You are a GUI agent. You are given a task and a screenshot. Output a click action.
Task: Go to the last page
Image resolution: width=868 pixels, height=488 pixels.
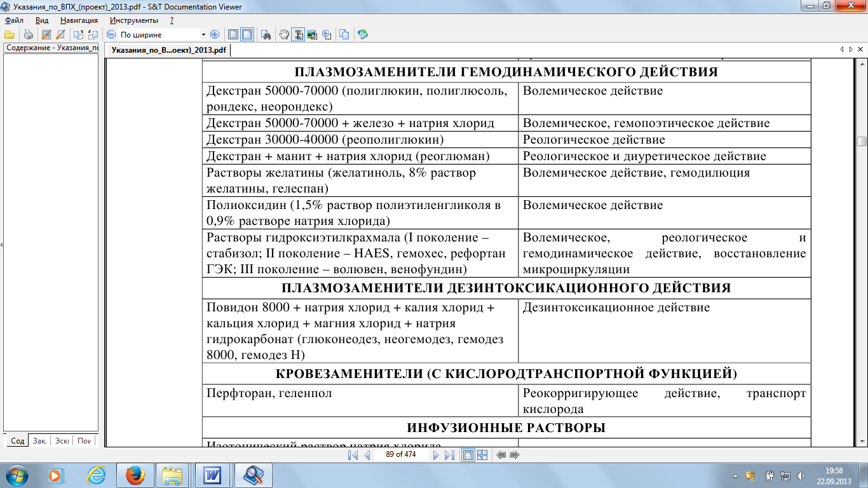pos(449,455)
